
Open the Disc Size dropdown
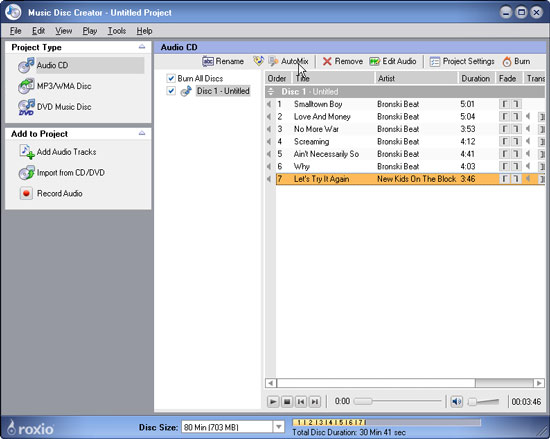tap(279, 427)
